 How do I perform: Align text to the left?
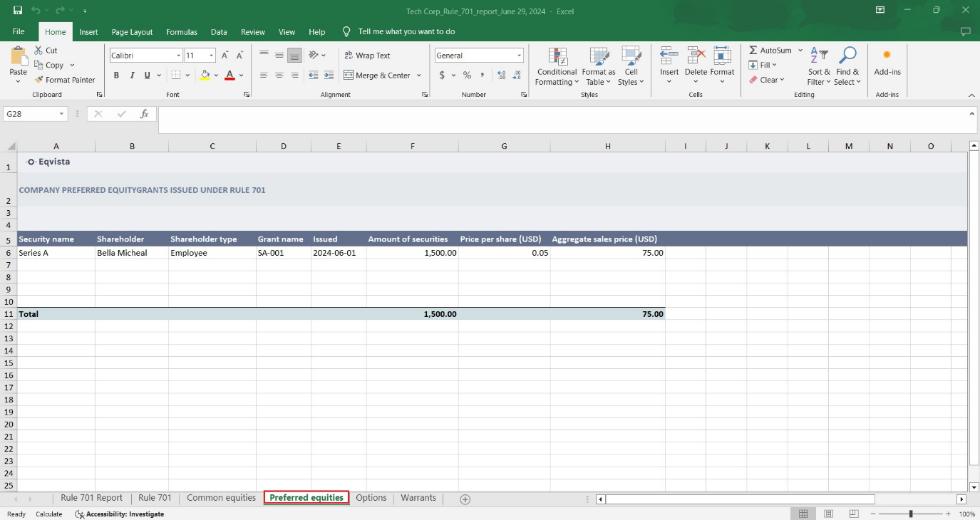pos(264,75)
